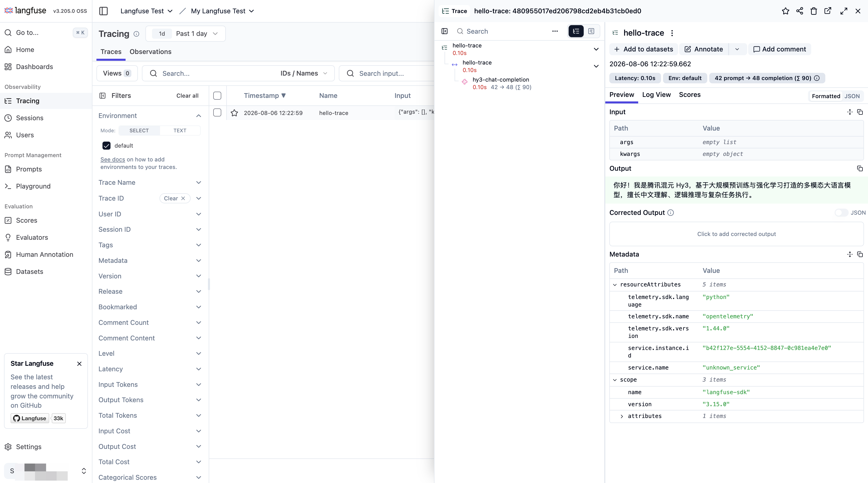This screenshot has width=868, height=483.
Task: Set environment mode to TEXT
Action: tap(180, 130)
